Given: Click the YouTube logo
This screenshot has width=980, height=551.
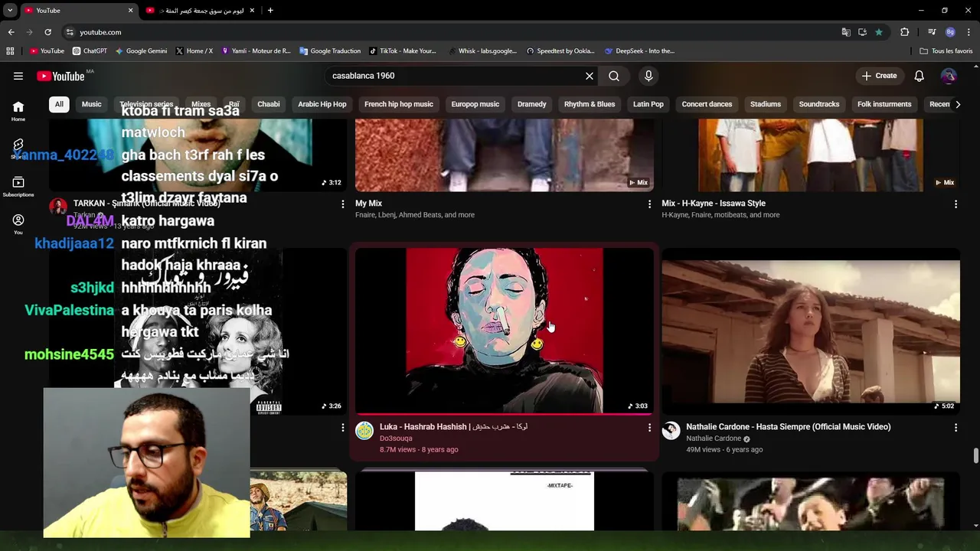Looking at the screenshot, I should pos(60,76).
